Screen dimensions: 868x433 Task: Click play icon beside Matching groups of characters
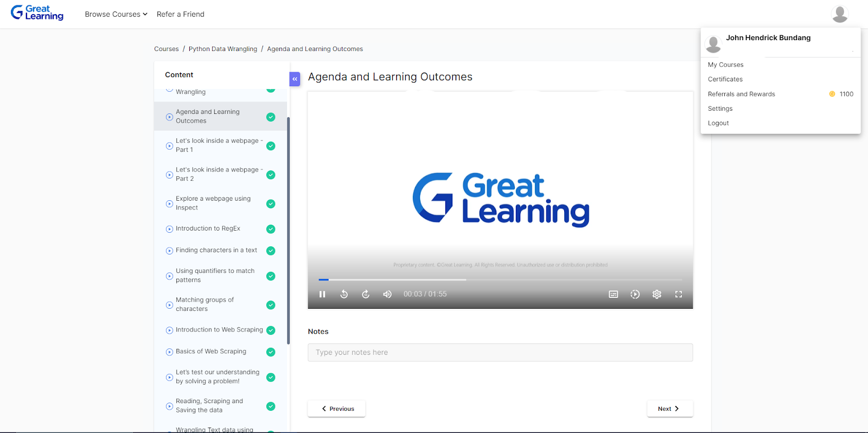tap(169, 305)
